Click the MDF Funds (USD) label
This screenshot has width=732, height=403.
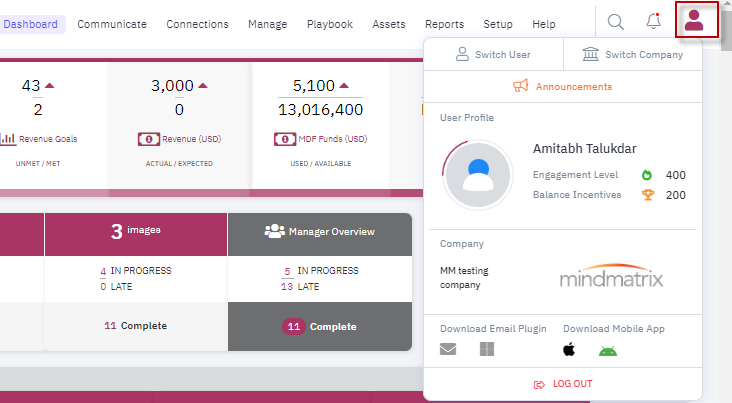(333, 139)
